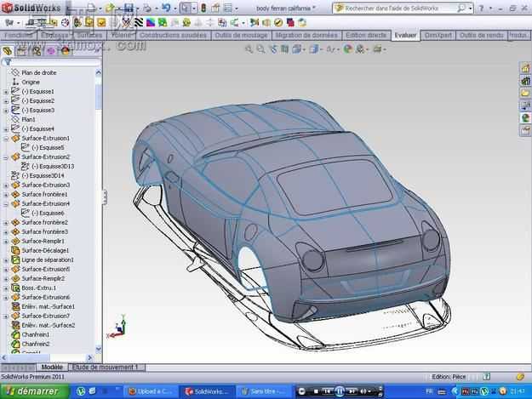532x399 pixels.
Task: Click the Zoom to area icon in viewport toolbar
Action: point(260,49)
